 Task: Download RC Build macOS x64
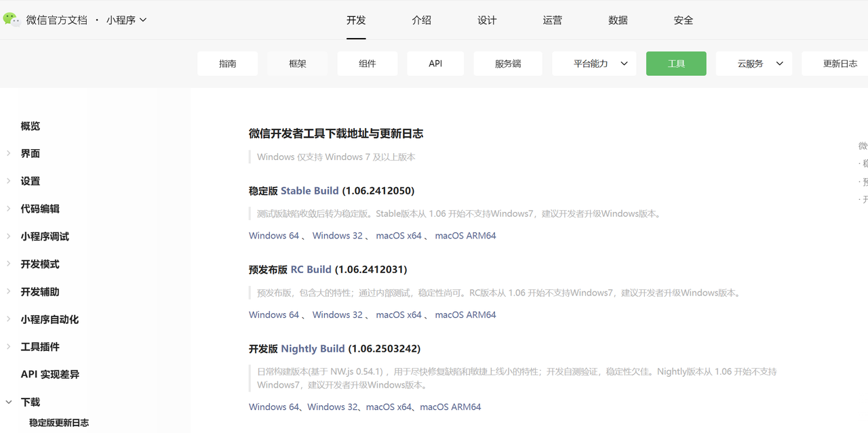[399, 315]
